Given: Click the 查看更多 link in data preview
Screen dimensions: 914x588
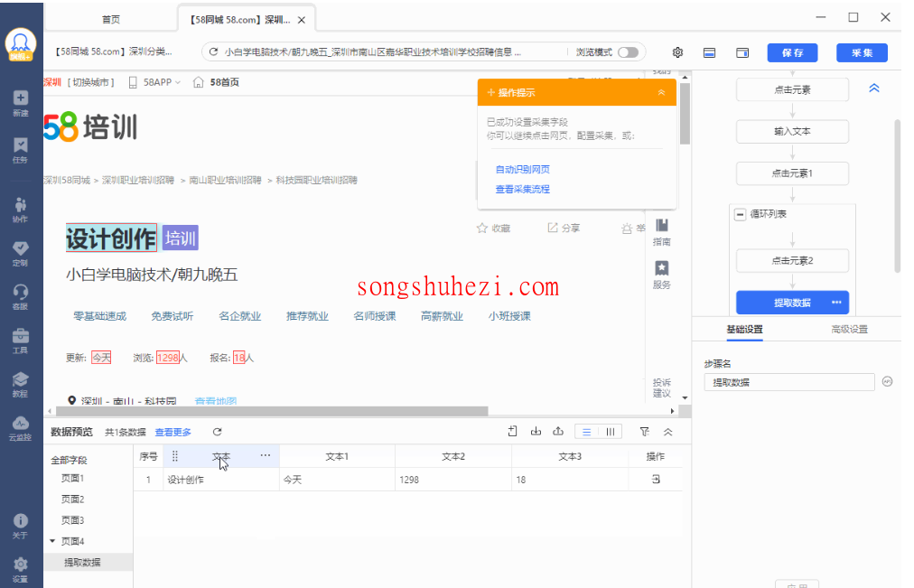Looking at the screenshot, I should click(x=173, y=432).
